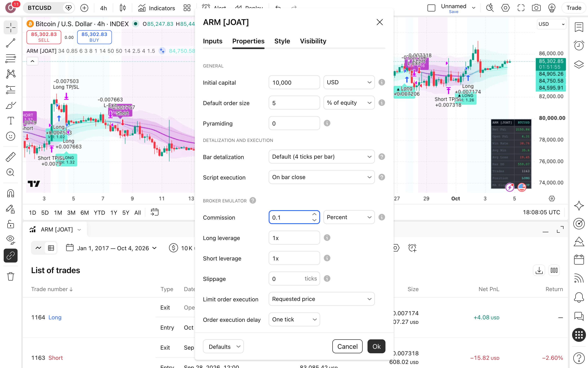Open the Indicators dialog
588x368 pixels.
coord(156,8)
